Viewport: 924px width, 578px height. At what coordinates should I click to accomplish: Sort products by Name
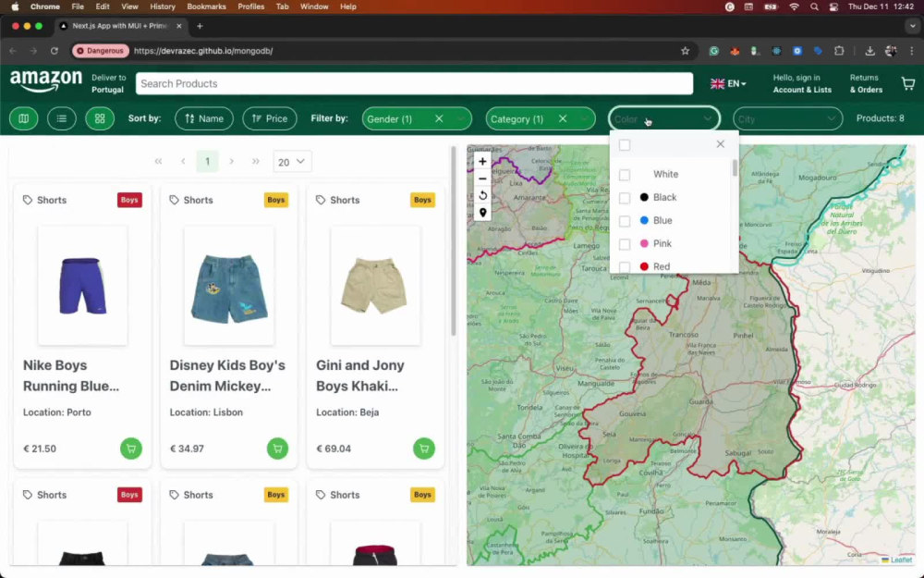204,118
